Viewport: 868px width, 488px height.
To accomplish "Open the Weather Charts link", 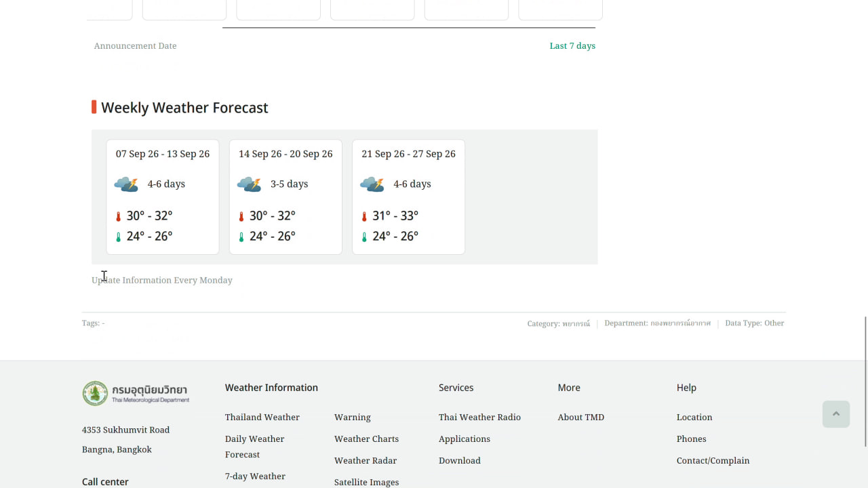I will [x=366, y=439].
